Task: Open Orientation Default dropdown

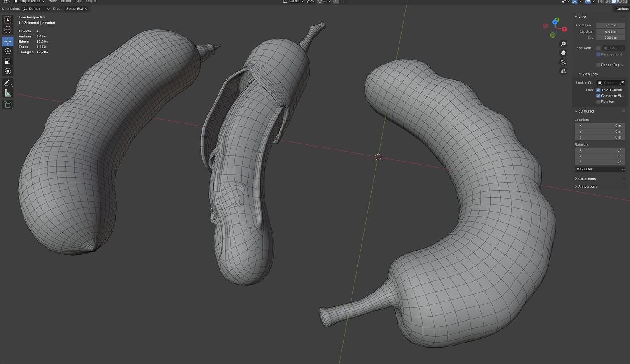Action: point(36,9)
